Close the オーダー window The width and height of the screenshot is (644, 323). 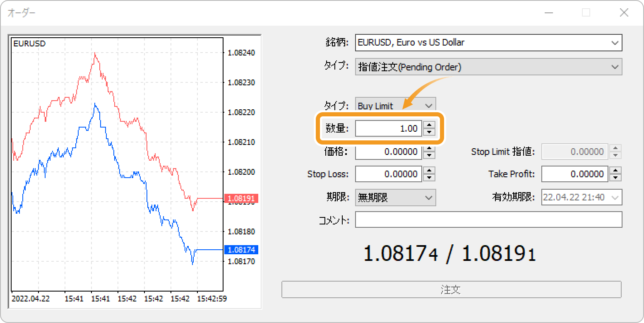coord(624,13)
